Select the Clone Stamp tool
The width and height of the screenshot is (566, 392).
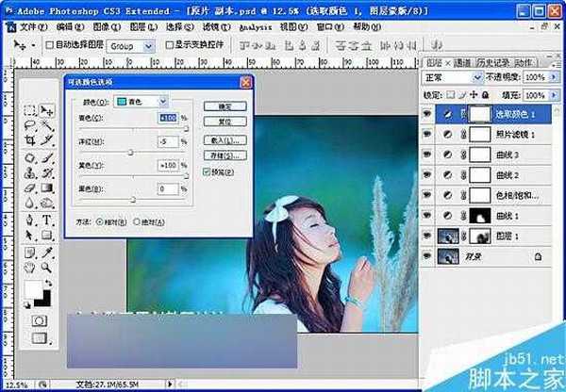click(x=30, y=173)
